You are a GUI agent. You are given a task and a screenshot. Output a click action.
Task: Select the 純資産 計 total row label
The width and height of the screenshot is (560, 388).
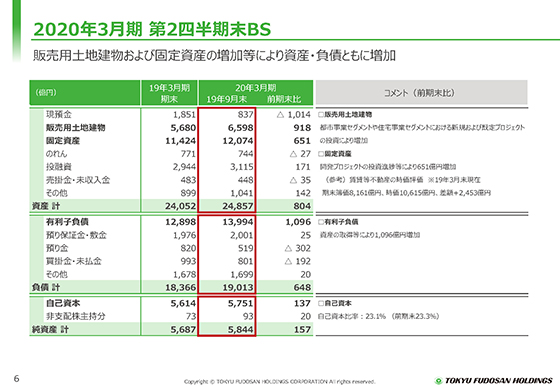(x=50, y=329)
